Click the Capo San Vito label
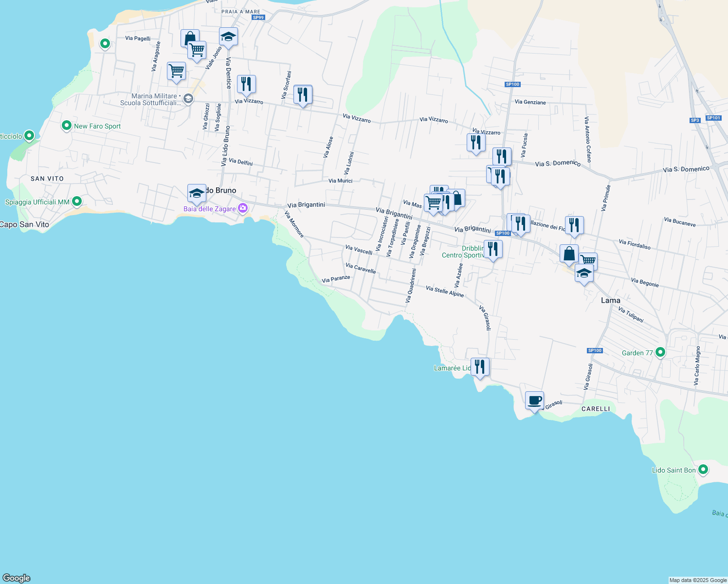 tap(24, 224)
